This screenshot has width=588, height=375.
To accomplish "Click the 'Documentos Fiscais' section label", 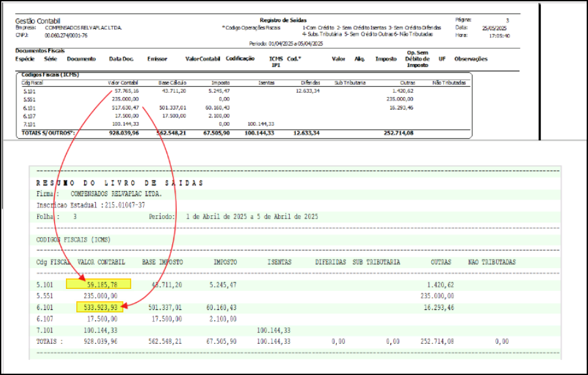I will click(40, 51).
